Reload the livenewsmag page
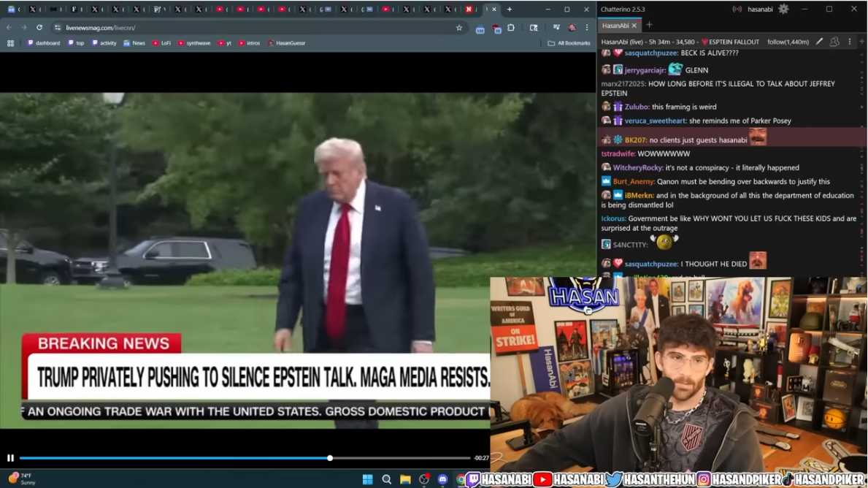 [x=39, y=27]
